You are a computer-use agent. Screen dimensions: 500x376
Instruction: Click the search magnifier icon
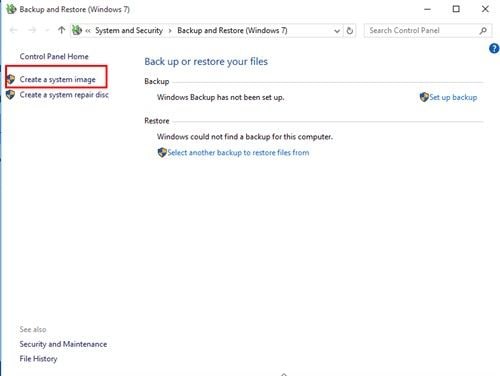(x=483, y=31)
